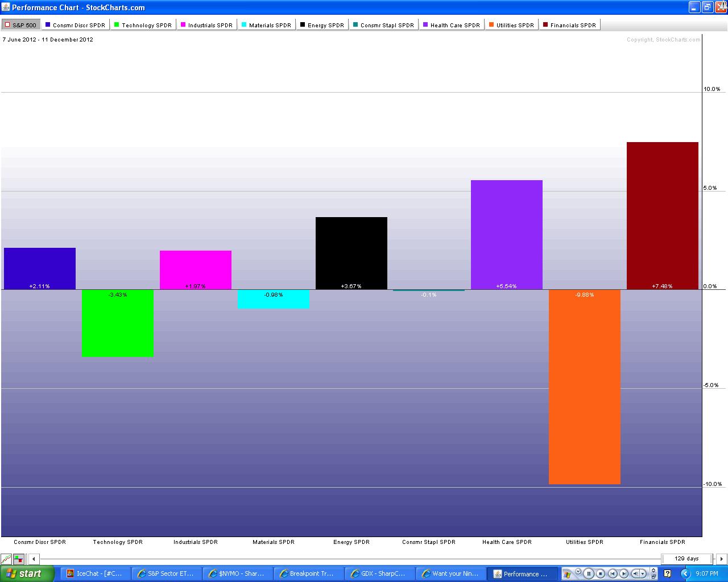
Task: Click the orange Utilities SPDR bar
Action: click(585, 387)
